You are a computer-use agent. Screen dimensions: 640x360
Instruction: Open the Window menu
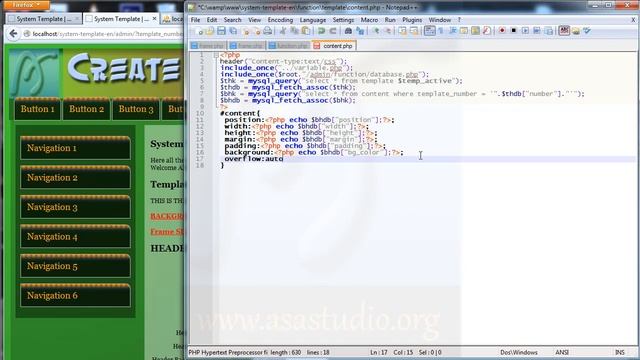pyautogui.click(x=440, y=20)
